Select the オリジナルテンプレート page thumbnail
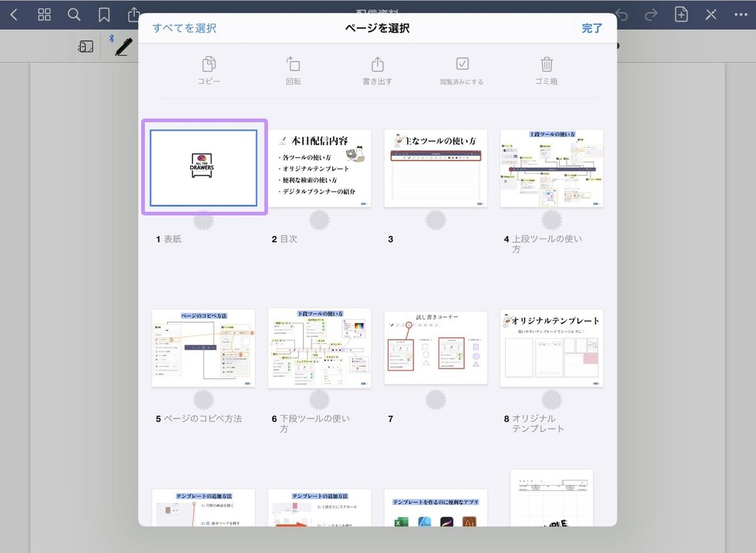Screen dimensions: 756x553 pos(551,347)
